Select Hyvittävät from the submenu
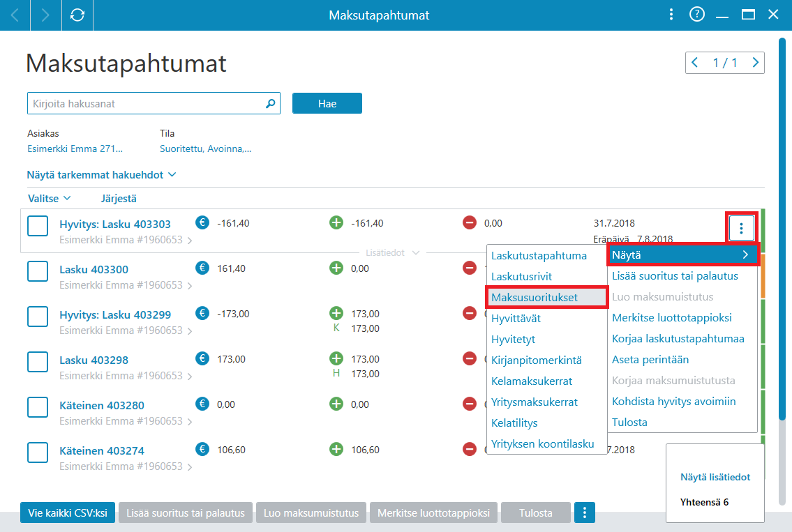 point(516,319)
